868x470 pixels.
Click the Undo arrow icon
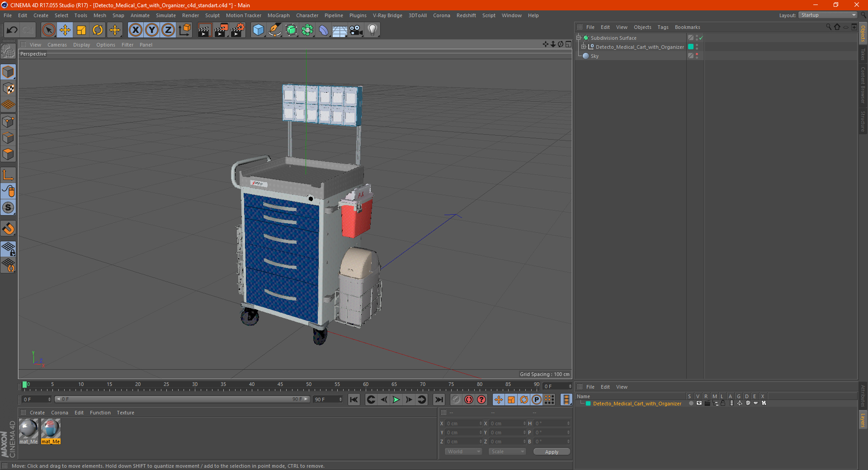click(12, 30)
